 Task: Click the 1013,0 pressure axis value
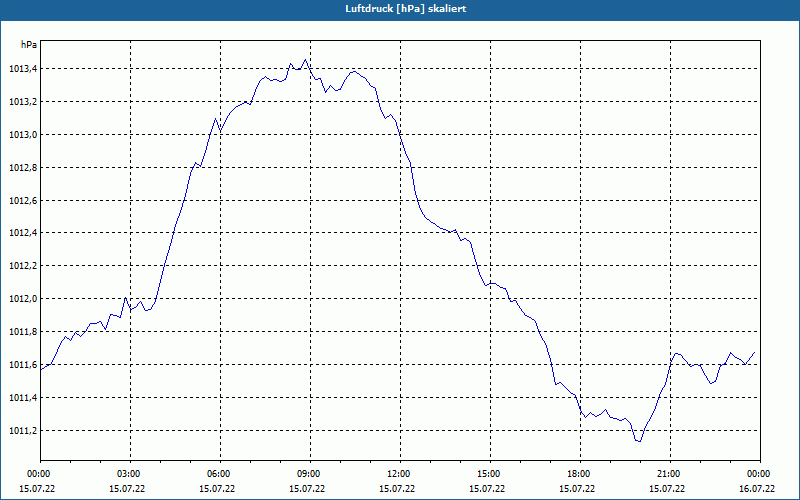pos(23,135)
